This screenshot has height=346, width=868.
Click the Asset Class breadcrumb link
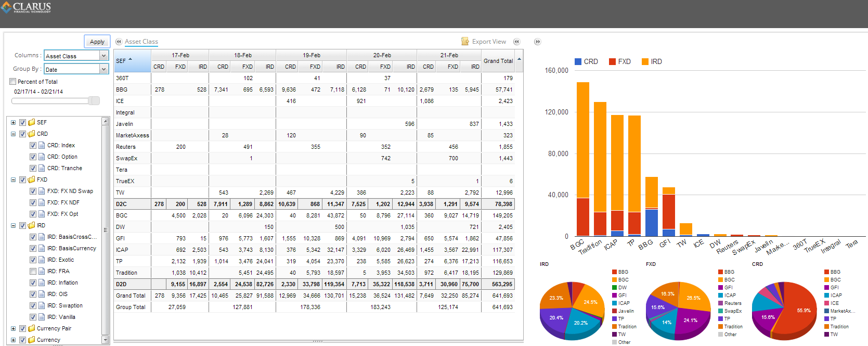(141, 42)
